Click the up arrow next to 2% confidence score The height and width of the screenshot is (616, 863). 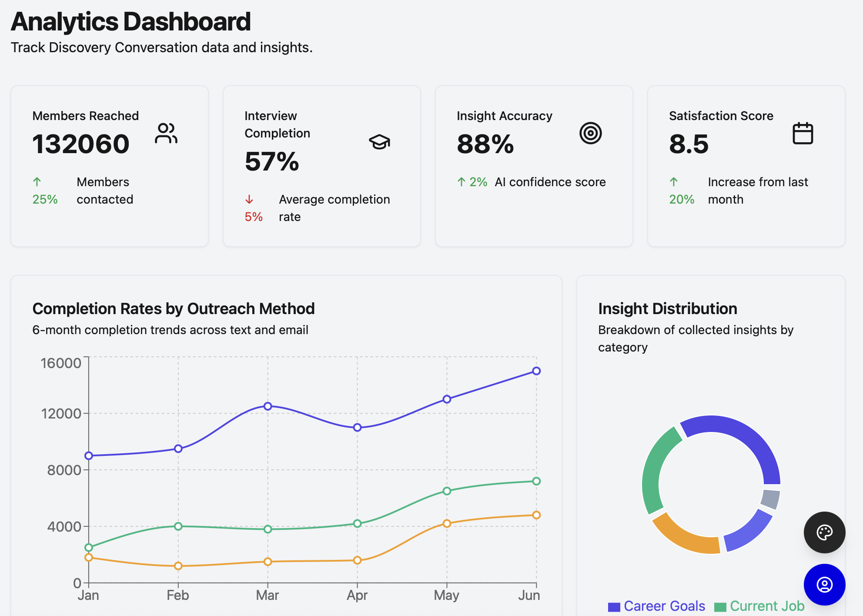[461, 182]
